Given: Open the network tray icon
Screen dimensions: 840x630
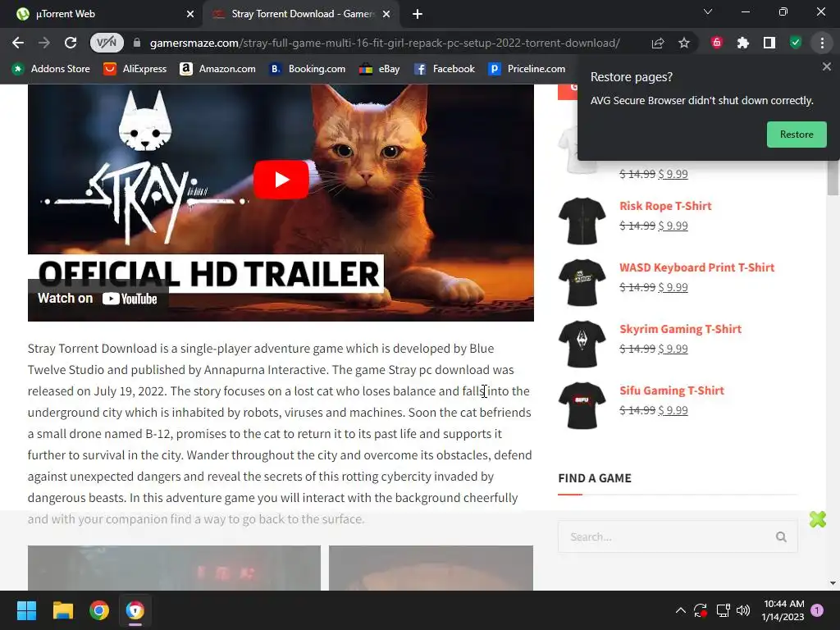Looking at the screenshot, I should 723,610.
